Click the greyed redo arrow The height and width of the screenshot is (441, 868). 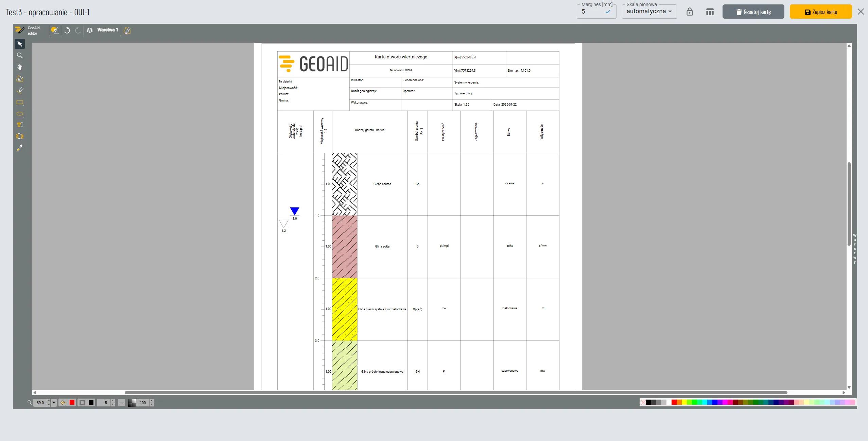78,30
